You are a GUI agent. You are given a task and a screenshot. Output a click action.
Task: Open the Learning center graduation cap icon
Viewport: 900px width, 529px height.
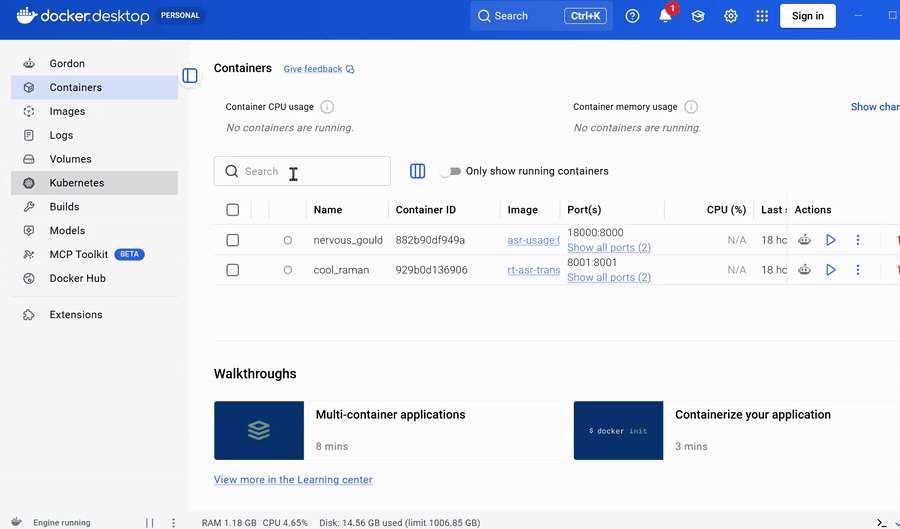click(x=698, y=16)
